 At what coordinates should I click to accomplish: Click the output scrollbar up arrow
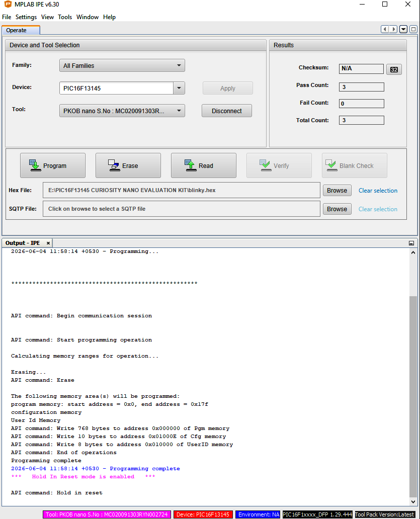pyautogui.click(x=413, y=252)
